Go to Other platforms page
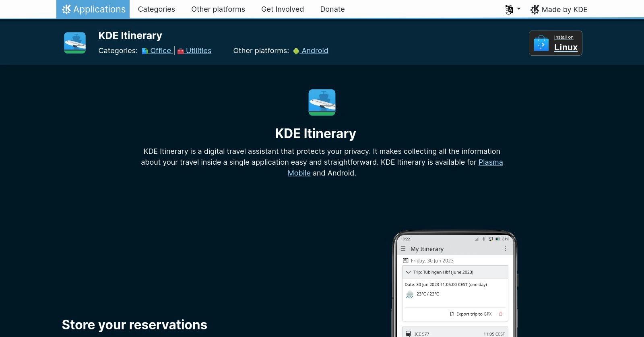The width and height of the screenshot is (644, 337). (x=218, y=9)
